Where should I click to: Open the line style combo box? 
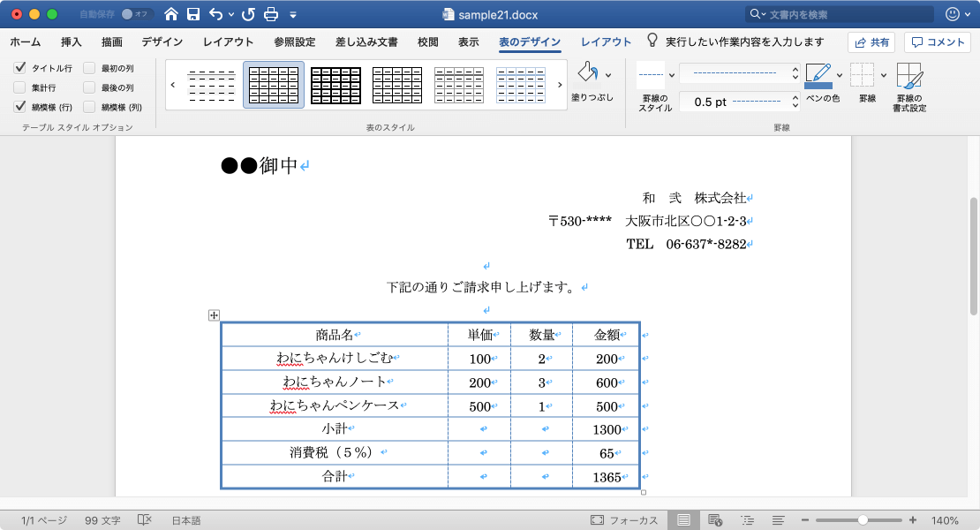pyautogui.click(x=739, y=73)
